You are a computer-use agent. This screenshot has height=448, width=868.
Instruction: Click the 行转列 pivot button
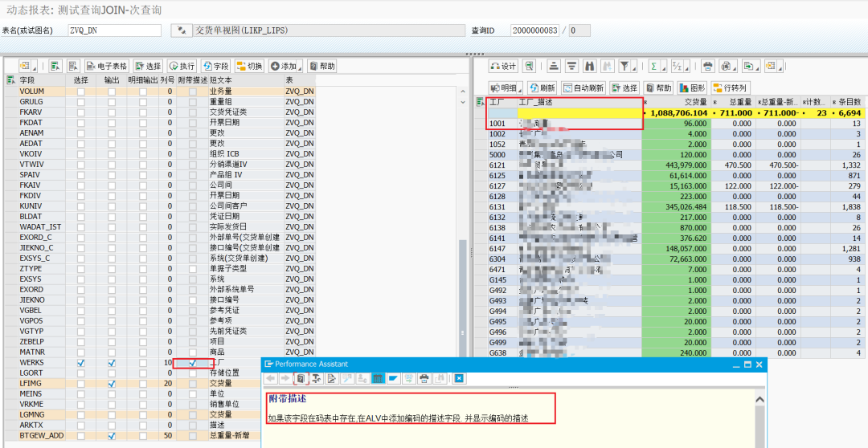point(730,88)
